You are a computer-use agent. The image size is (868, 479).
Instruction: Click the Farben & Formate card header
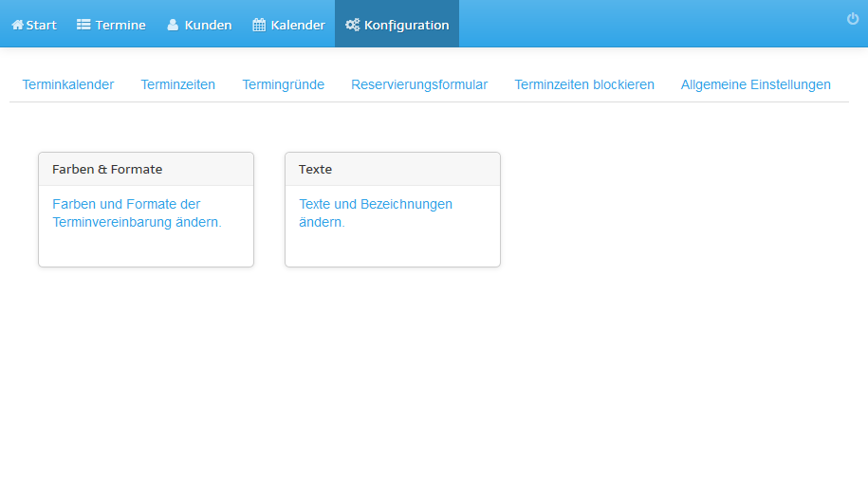(146, 170)
